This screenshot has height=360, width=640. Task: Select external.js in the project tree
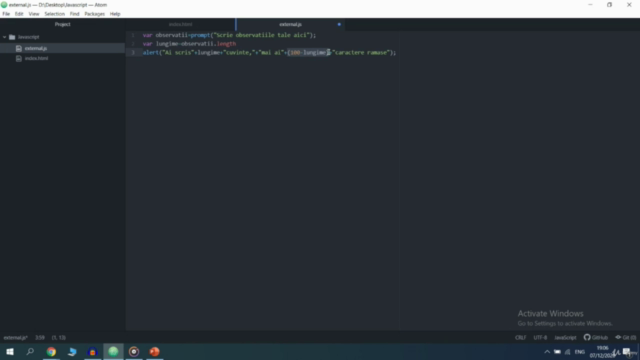[x=36, y=48]
